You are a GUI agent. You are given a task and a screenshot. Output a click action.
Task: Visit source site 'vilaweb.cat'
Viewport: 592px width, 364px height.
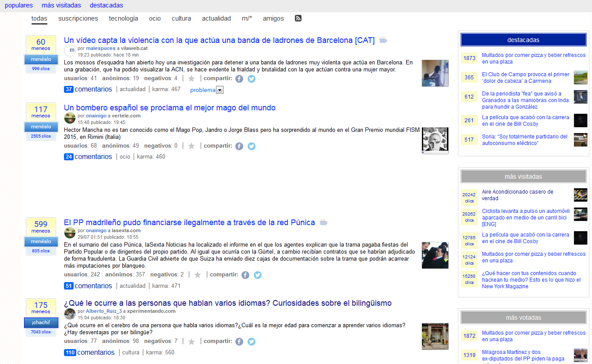coord(135,48)
